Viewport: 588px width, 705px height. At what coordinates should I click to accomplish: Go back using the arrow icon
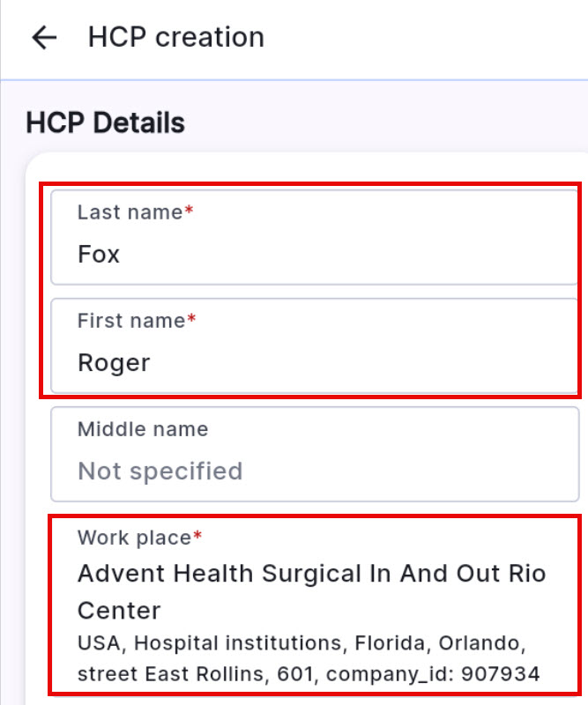(44, 38)
